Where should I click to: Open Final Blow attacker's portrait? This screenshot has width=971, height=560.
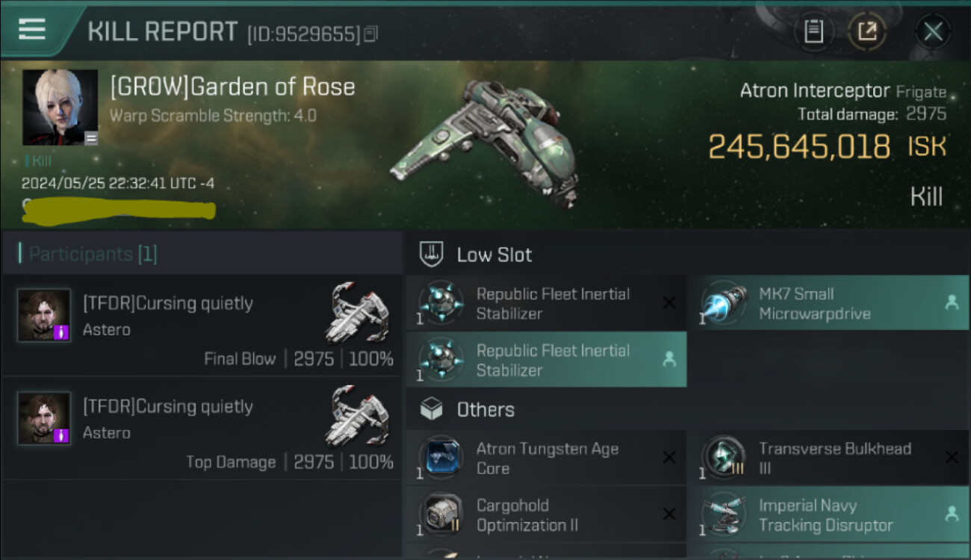(44, 316)
